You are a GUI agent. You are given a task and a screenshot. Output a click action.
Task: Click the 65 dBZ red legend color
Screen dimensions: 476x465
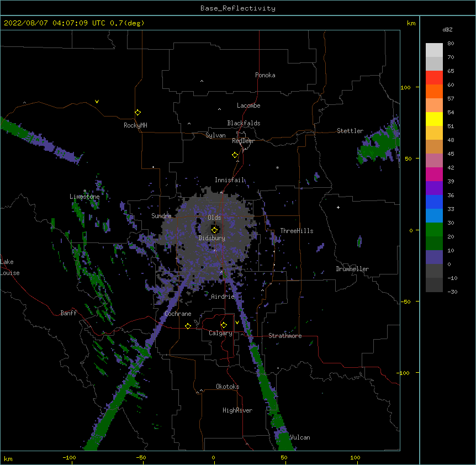point(434,78)
